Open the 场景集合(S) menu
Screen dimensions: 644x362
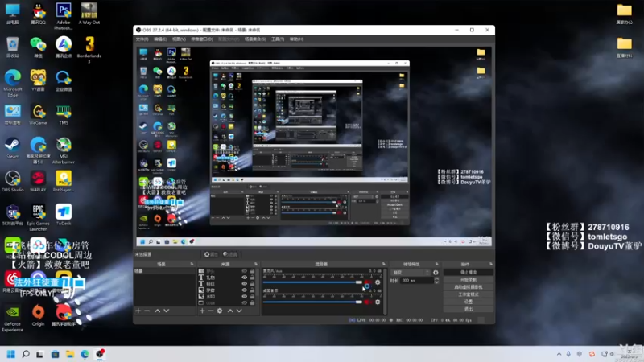(x=255, y=39)
